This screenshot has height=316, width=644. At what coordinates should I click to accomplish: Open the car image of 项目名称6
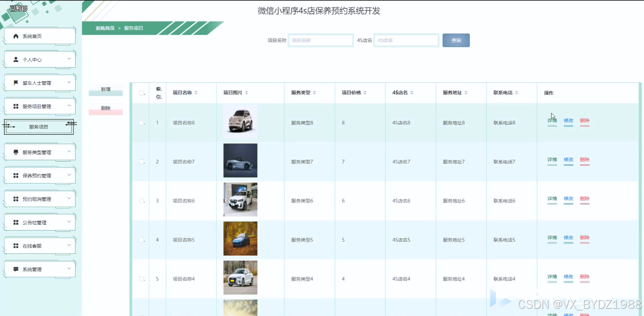click(x=240, y=200)
